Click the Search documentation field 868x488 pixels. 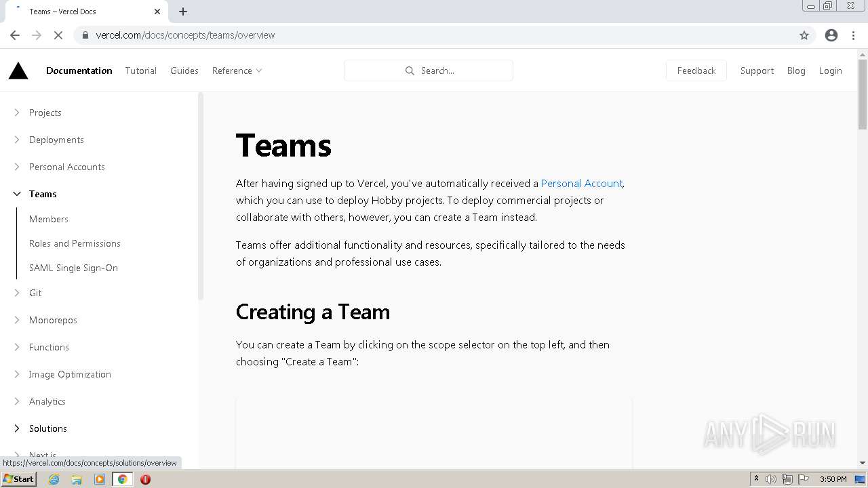click(x=429, y=70)
